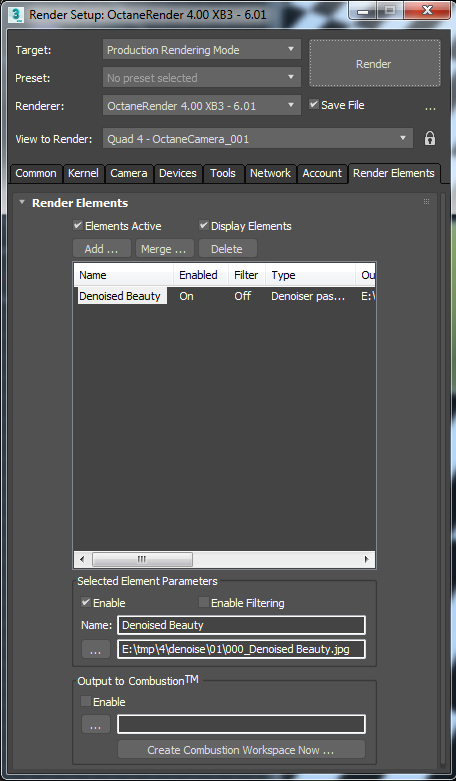Click the rollout grip dots icon
This screenshot has height=781, width=456.
coord(427,202)
